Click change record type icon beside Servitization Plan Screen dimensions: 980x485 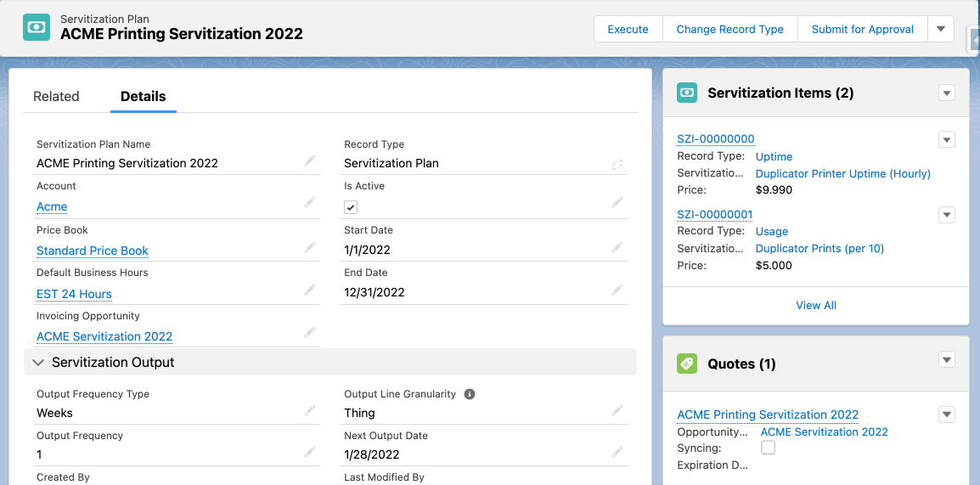[617, 165]
